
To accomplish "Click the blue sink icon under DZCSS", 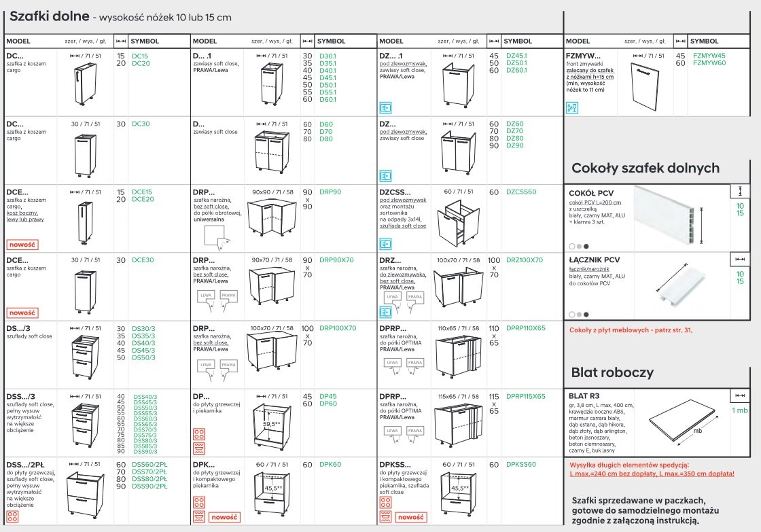I will coord(385,243).
